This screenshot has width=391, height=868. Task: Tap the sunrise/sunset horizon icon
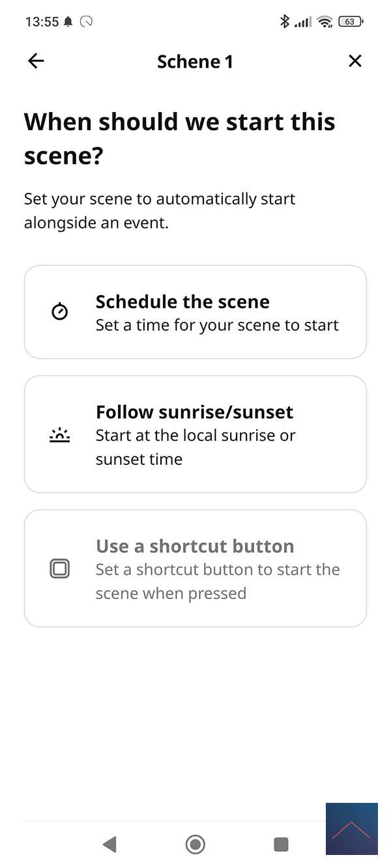click(59, 435)
